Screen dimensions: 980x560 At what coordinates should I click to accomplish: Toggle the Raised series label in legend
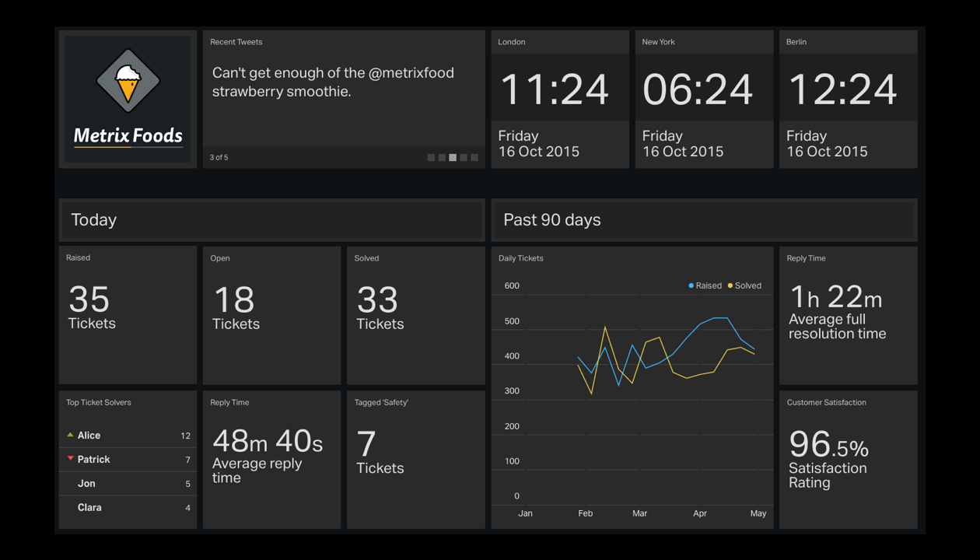pyautogui.click(x=709, y=285)
